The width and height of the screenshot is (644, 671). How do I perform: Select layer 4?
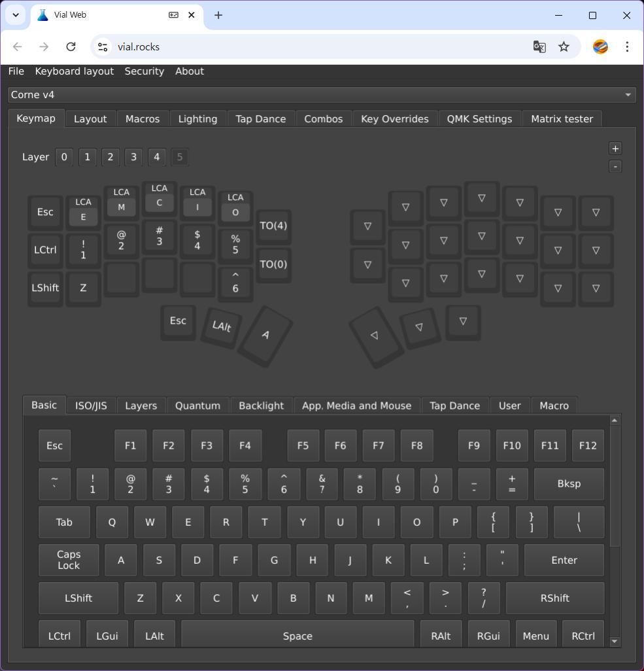click(x=157, y=157)
